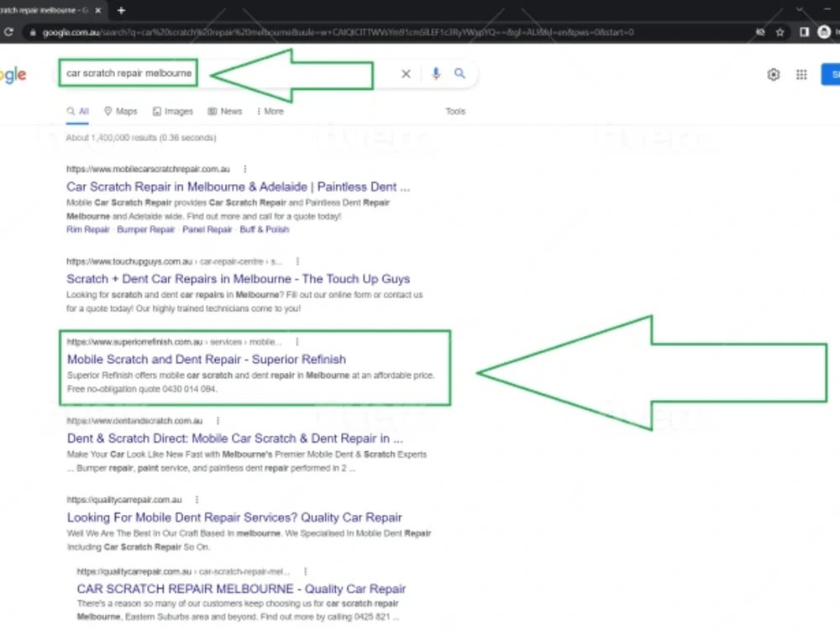The height and width of the screenshot is (630, 840).
Task: Click into the search box text
Action: (x=129, y=73)
